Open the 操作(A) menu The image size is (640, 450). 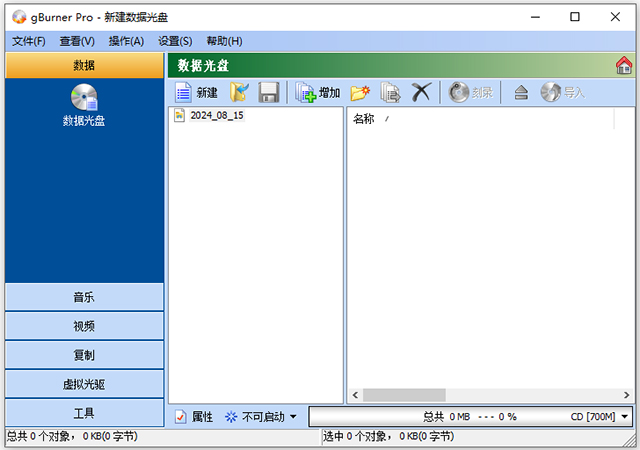(126, 41)
